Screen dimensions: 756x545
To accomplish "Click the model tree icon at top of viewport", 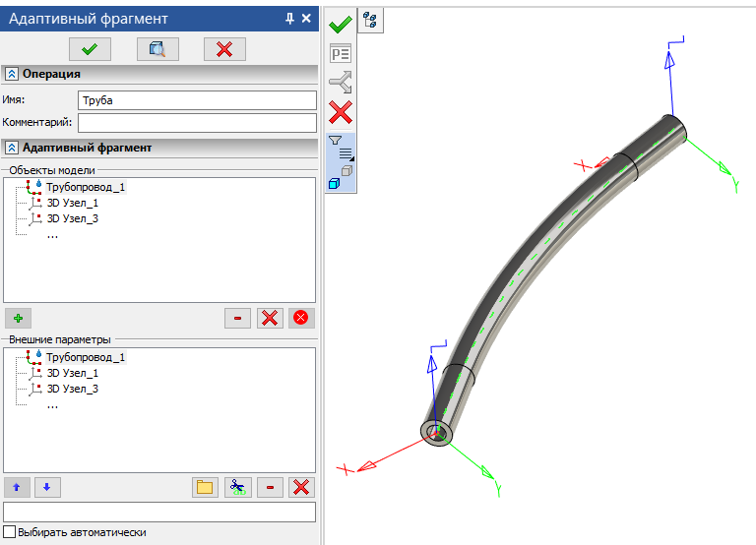I will coord(371,21).
